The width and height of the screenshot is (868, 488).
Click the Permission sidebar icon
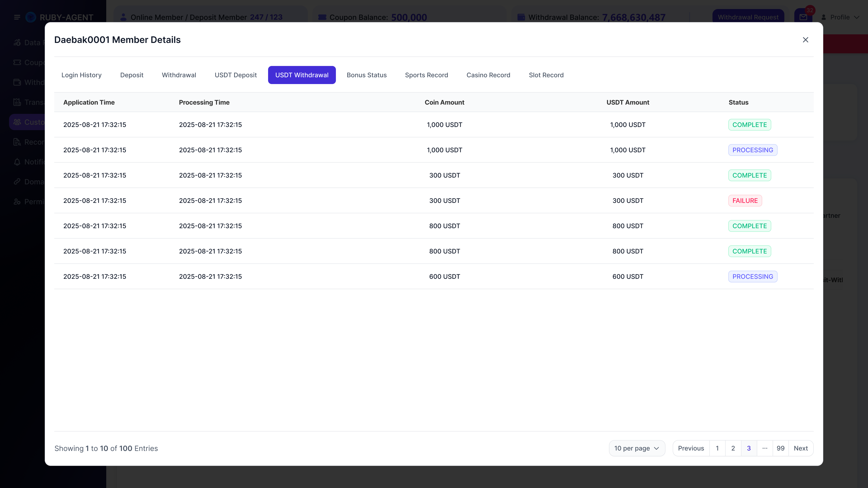pos(17,201)
